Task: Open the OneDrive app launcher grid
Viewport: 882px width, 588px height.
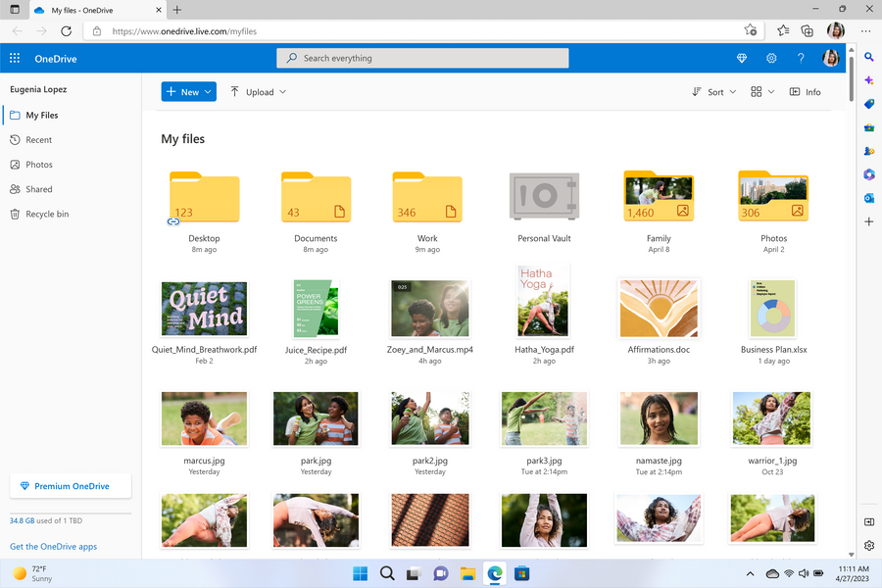Action: click(x=15, y=58)
